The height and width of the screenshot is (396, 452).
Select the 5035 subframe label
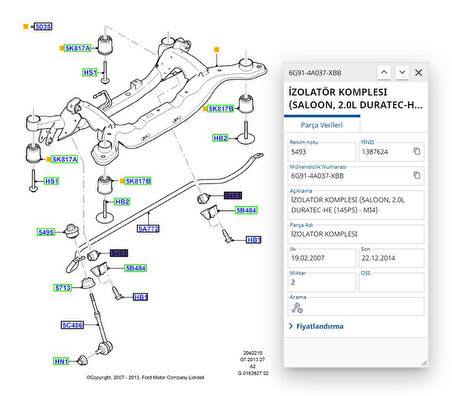43,27
